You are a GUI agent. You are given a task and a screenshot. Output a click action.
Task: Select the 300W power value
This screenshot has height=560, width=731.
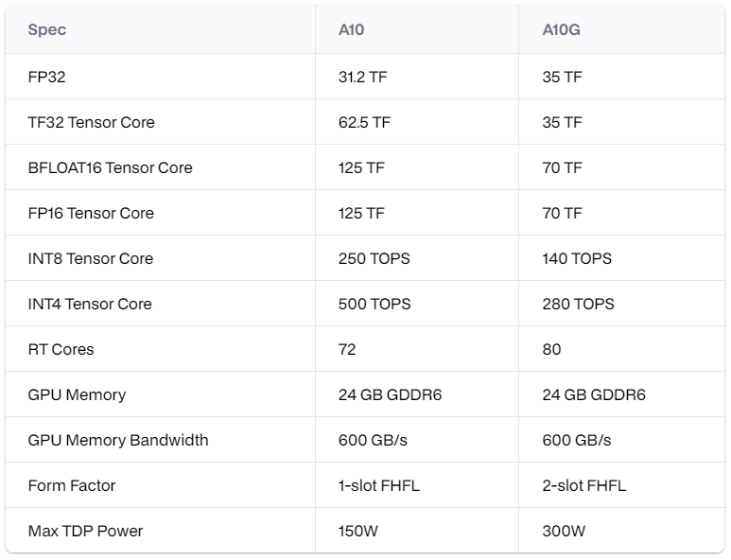coord(564,531)
